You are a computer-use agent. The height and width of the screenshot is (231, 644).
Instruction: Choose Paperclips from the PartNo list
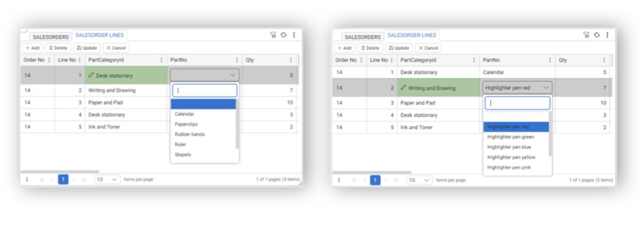186,124
